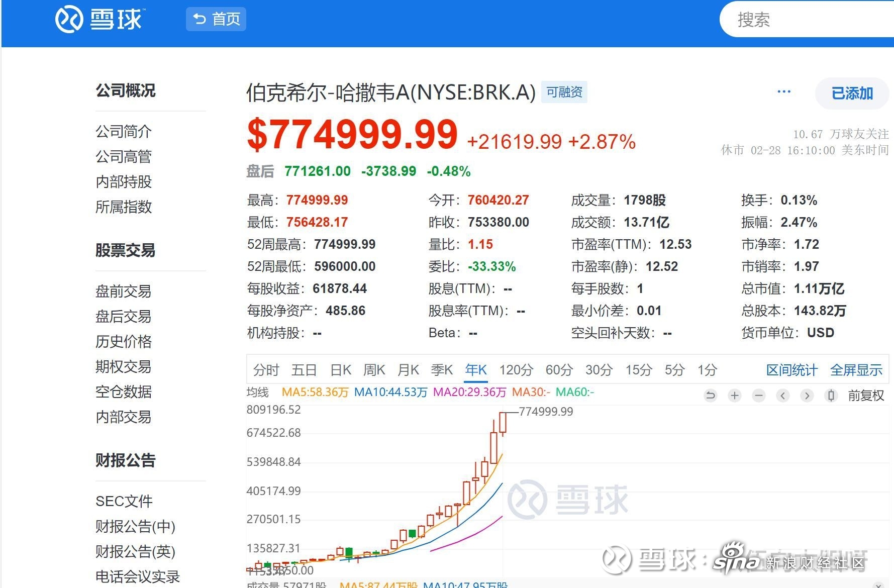Switch chart to 1分 tab
894x588 pixels.
[x=707, y=370]
